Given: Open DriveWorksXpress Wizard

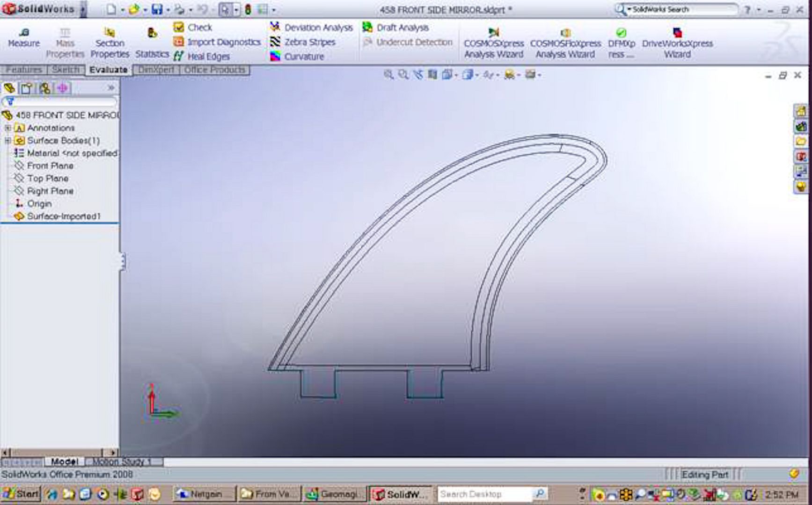Looking at the screenshot, I should pos(677,43).
